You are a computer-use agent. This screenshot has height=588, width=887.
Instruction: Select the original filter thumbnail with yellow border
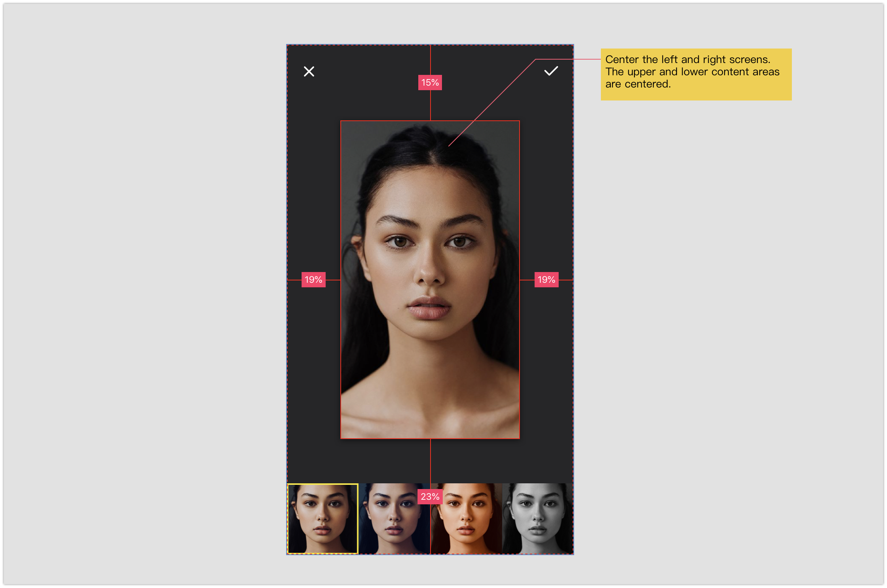pyautogui.click(x=323, y=518)
